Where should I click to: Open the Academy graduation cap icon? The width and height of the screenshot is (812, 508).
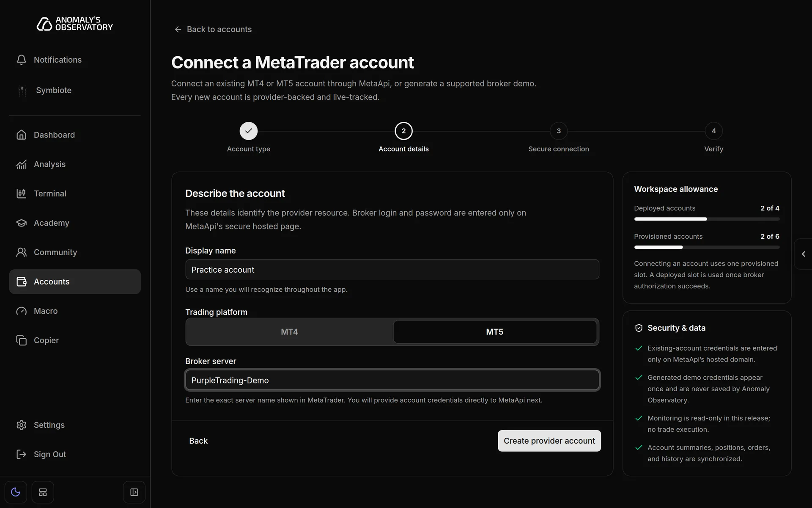click(22, 223)
